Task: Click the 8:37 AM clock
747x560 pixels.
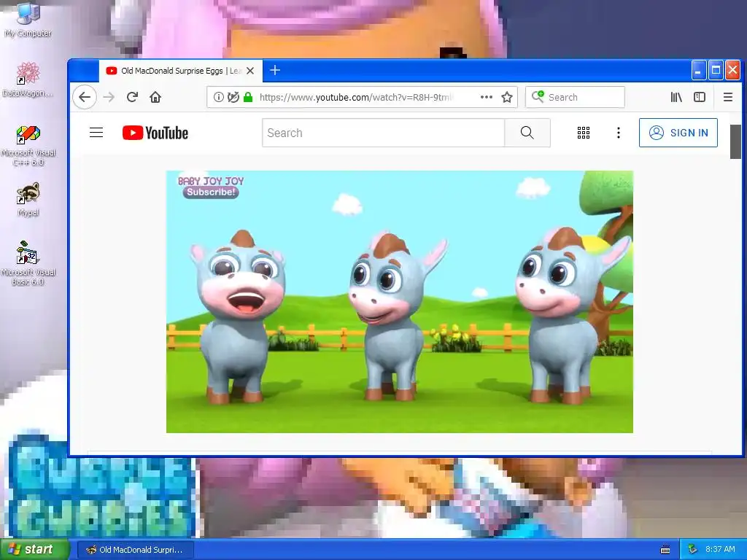Action: click(x=720, y=550)
